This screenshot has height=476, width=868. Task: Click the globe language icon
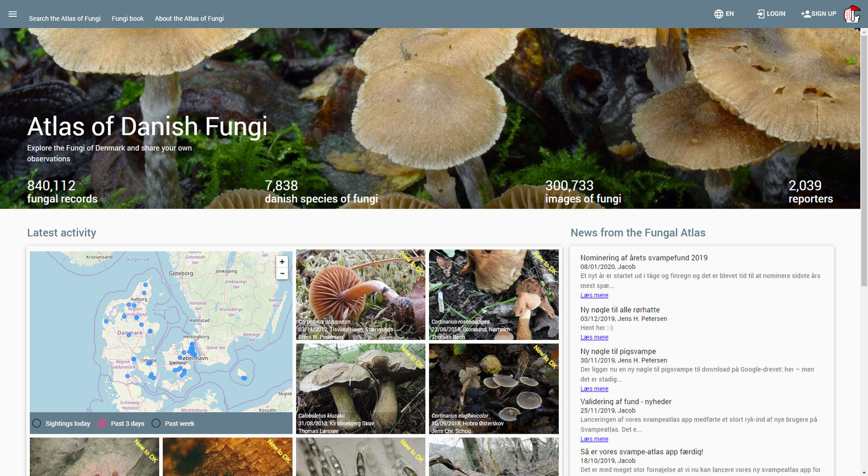coord(718,14)
